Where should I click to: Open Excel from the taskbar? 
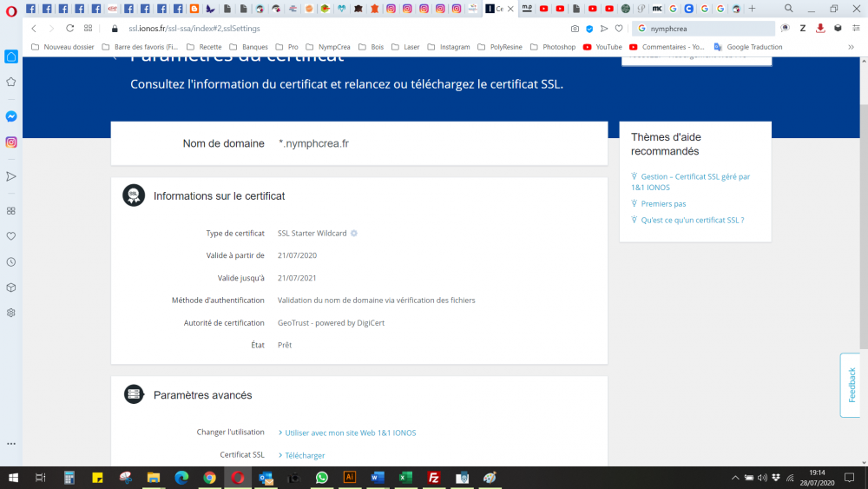pos(405,478)
